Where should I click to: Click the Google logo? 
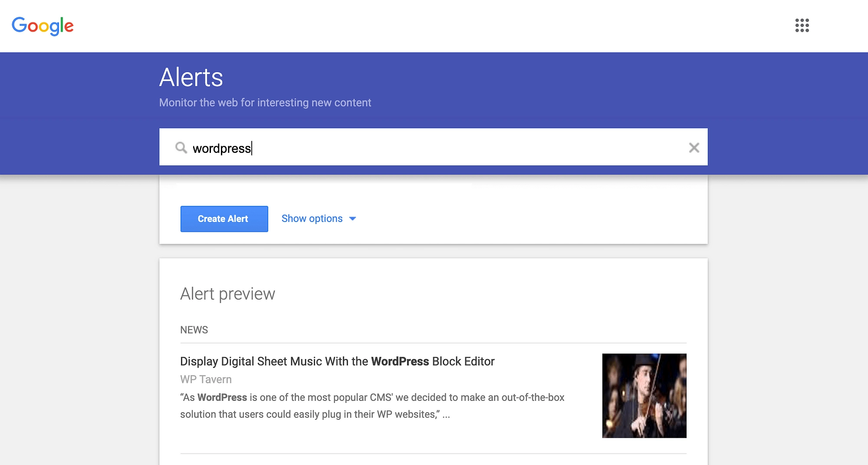(x=43, y=26)
